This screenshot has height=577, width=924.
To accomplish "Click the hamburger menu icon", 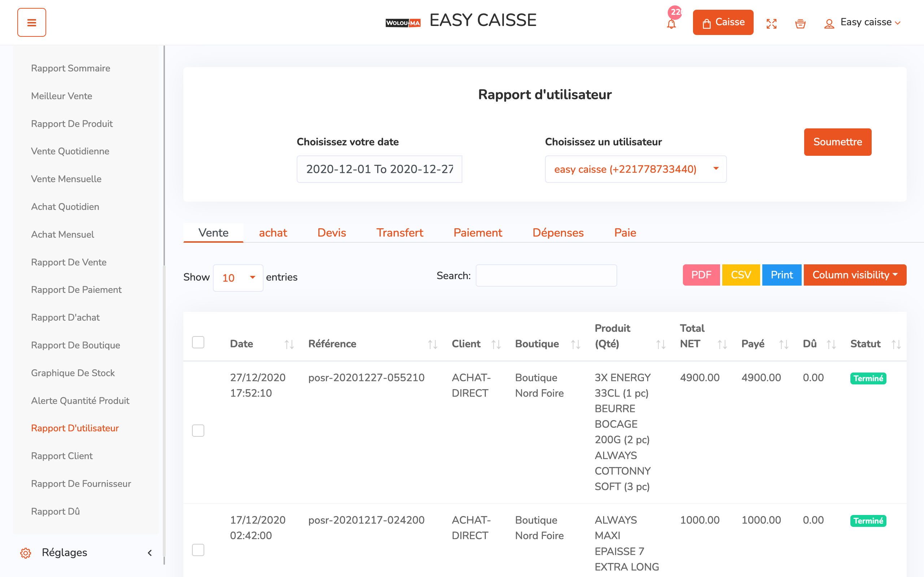I will coord(31,22).
